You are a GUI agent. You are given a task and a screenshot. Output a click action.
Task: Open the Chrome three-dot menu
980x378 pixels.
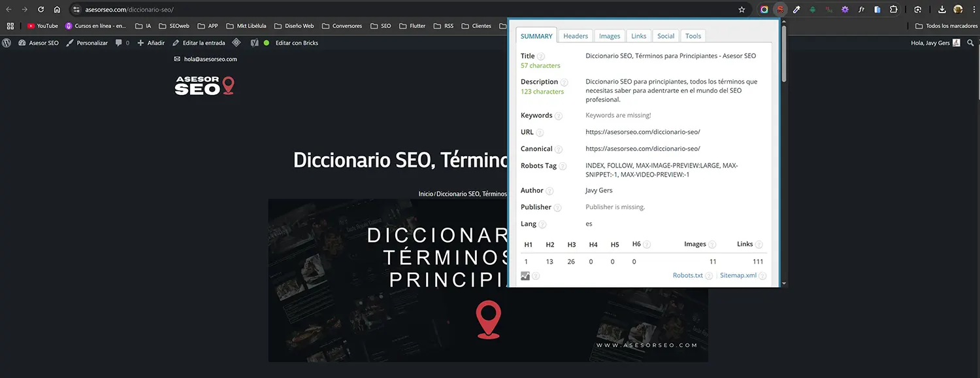coord(974,9)
